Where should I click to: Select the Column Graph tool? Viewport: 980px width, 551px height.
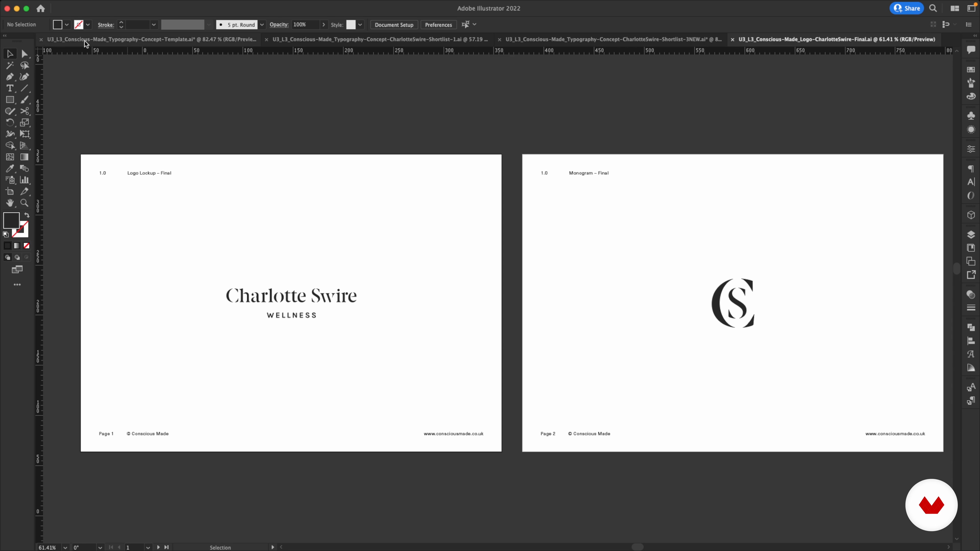pyautogui.click(x=24, y=180)
